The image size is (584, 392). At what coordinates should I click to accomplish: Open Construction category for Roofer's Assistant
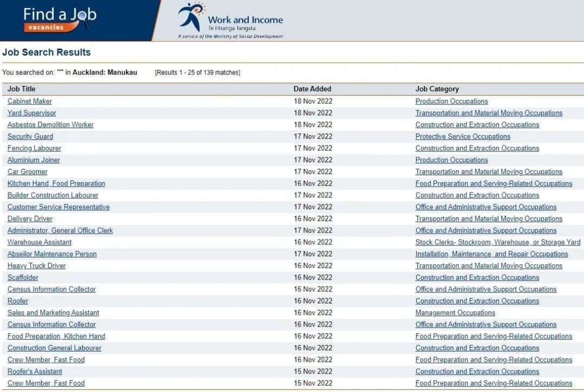coord(477,371)
